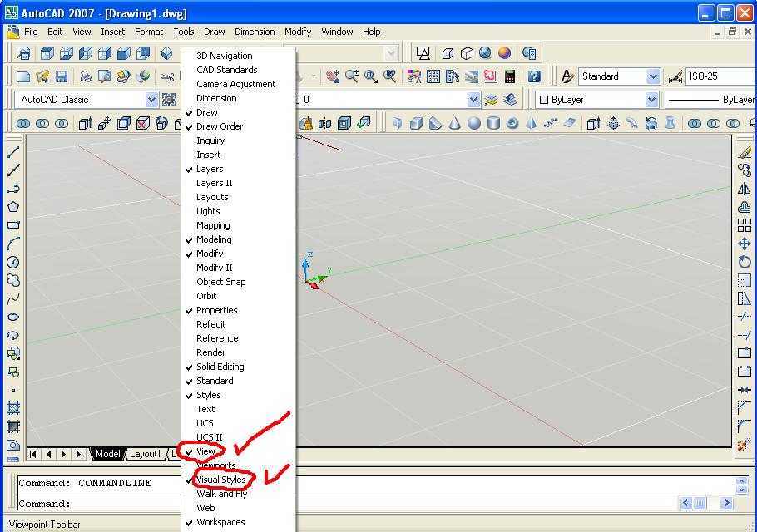Click the Save icon in Standard toolbar
The image size is (757, 532).
coord(62,76)
